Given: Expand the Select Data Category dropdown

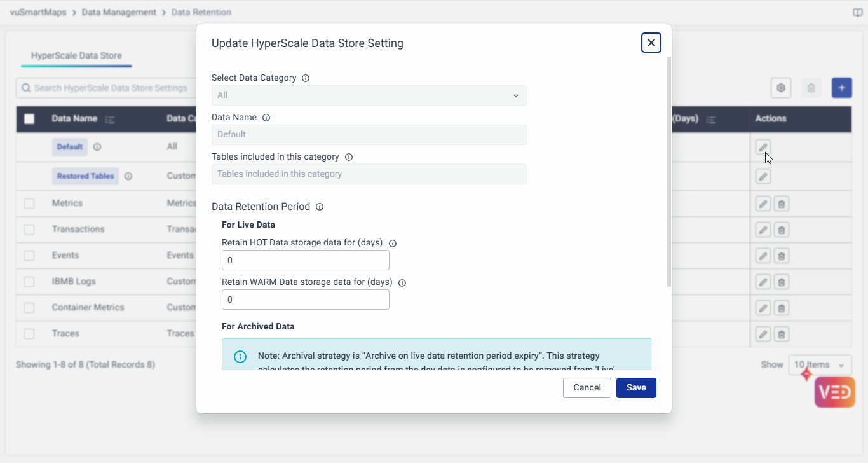Looking at the screenshot, I should pyautogui.click(x=369, y=95).
